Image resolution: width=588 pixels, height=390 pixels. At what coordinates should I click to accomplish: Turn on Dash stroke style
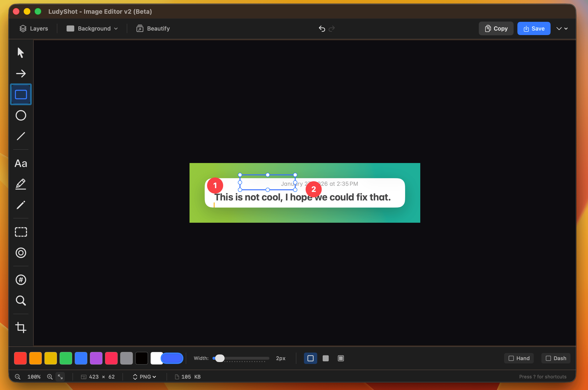point(556,358)
